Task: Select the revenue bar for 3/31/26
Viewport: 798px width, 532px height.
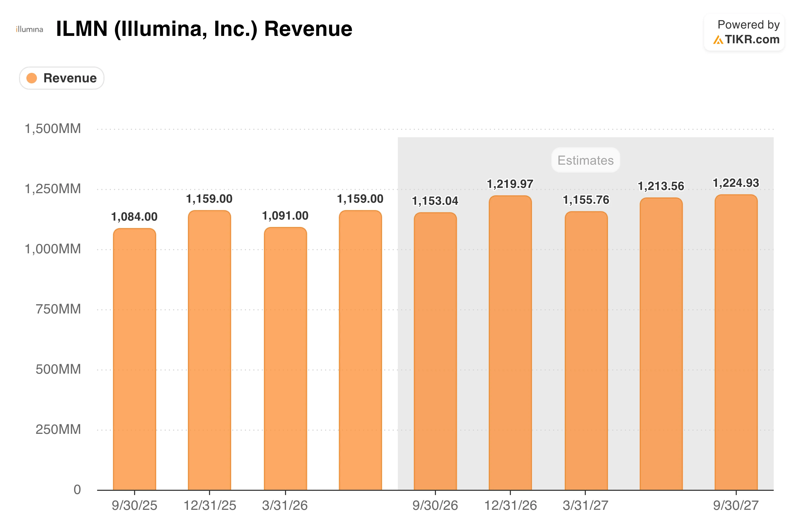Action: (285, 359)
